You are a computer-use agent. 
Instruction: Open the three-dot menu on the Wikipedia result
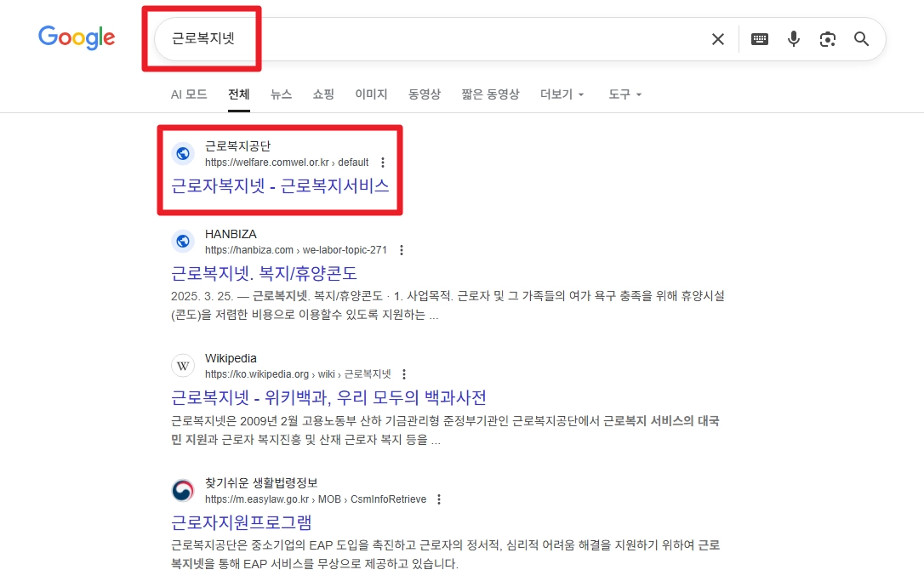(x=403, y=373)
